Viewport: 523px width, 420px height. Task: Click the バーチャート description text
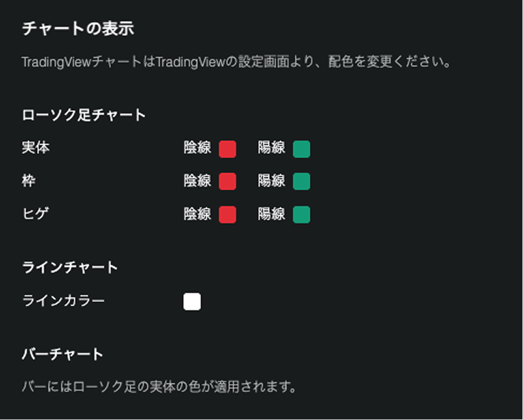159,388
